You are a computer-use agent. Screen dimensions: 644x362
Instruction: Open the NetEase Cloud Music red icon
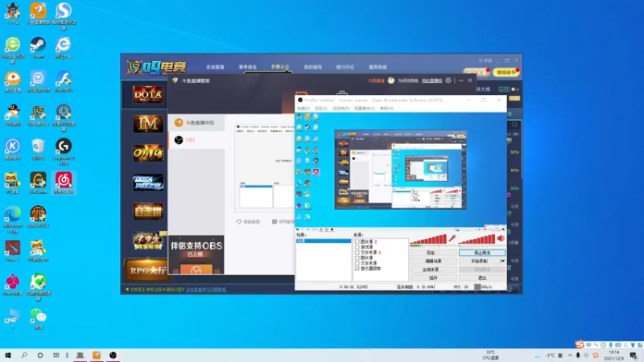64,183
